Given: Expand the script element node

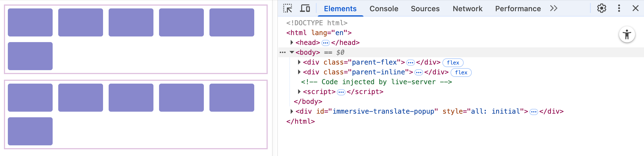Looking at the screenshot, I should pos(299,91).
